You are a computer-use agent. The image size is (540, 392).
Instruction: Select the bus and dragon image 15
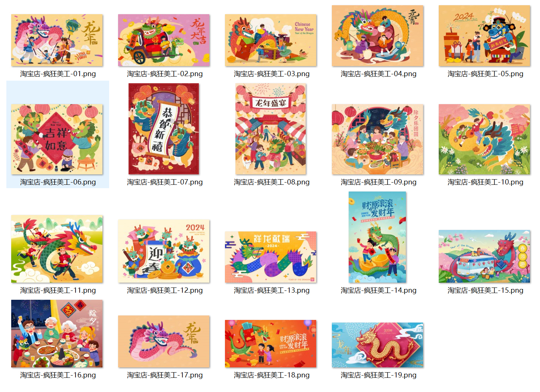[x=484, y=256]
